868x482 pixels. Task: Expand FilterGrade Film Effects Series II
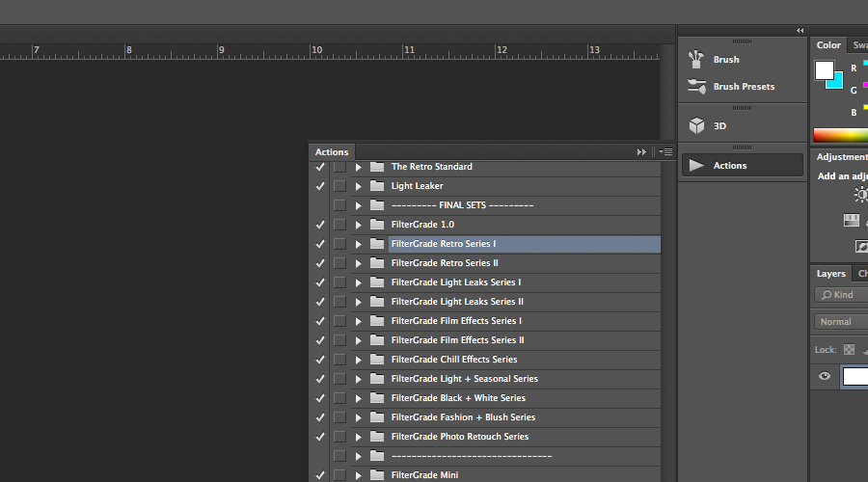point(358,340)
